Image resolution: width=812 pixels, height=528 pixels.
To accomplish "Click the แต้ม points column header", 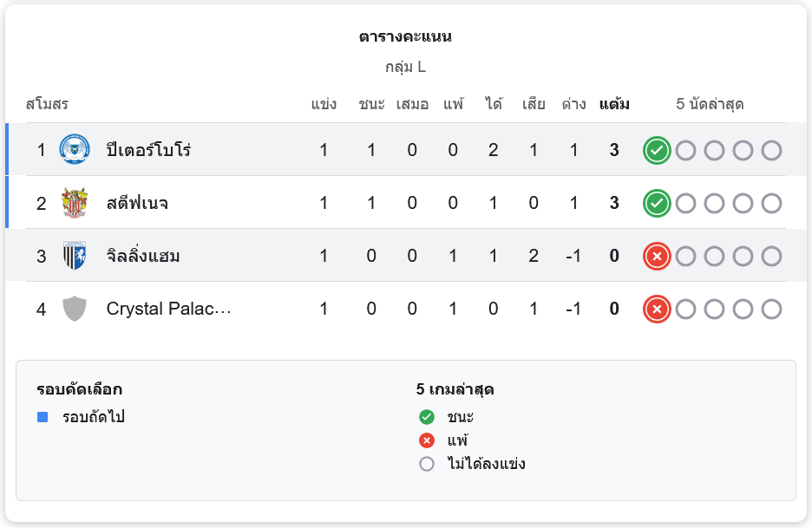I will (614, 105).
